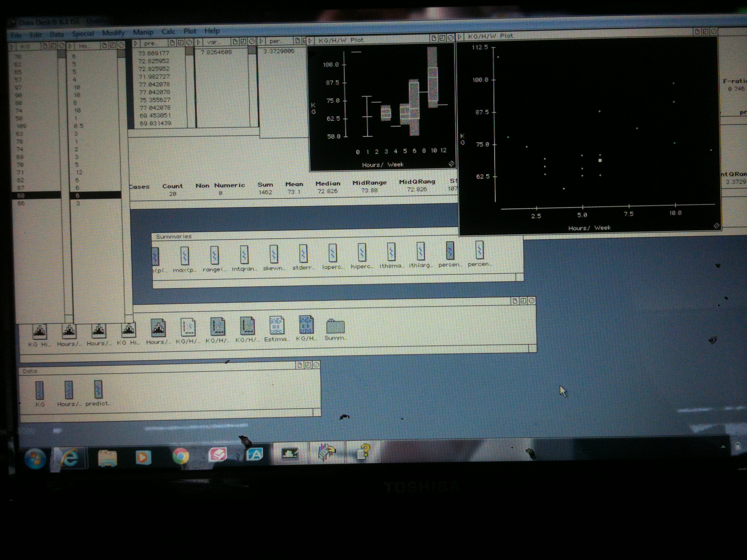Screen dimensions: 747x560
Task: Click the pre window scrollbar thumb
Action: click(x=189, y=51)
